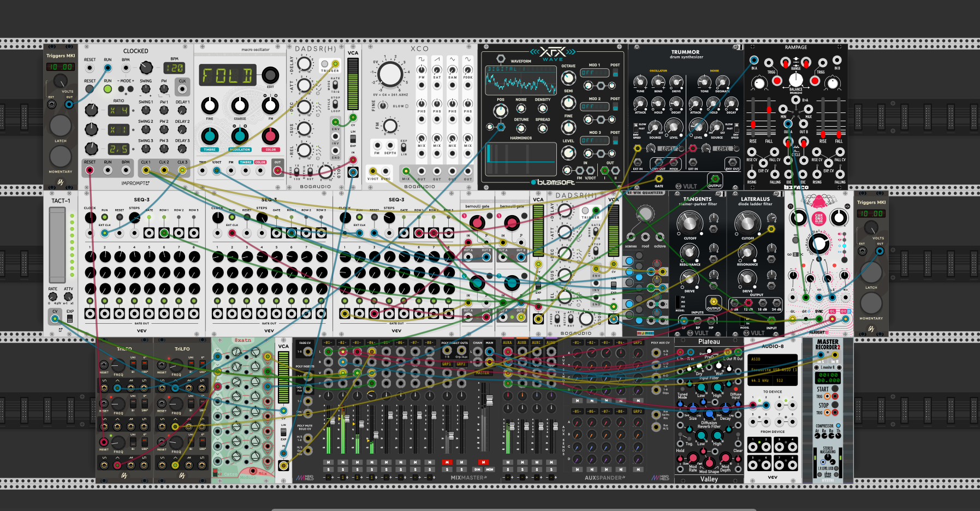Click the Rampage IN A jack
Image resolution: width=980 pixels, height=511 pixels.
coord(754,61)
